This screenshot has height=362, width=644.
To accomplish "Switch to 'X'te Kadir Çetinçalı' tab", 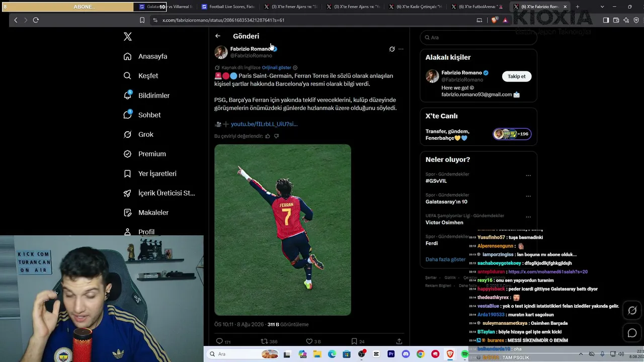I will pyautogui.click(x=416, y=7).
